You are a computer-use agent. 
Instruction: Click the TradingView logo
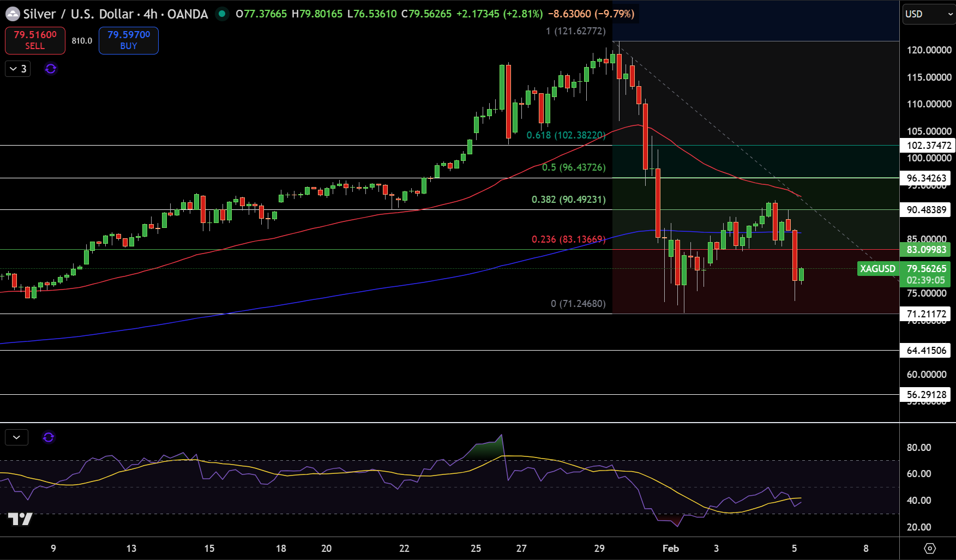click(x=20, y=519)
